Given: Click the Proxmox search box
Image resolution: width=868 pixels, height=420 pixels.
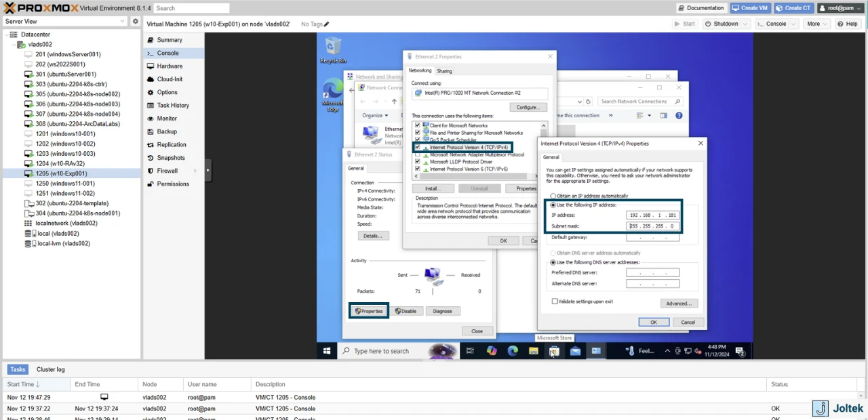Looking at the screenshot, I should tap(191, 8).
